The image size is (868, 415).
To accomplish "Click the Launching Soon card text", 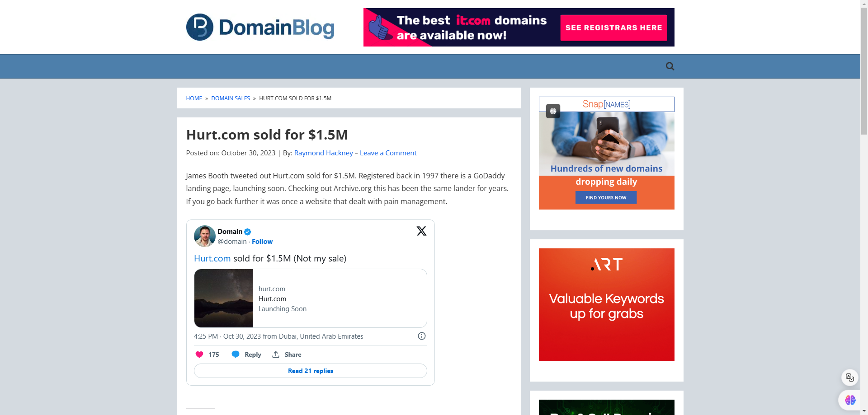I will (x=283, y=309).
